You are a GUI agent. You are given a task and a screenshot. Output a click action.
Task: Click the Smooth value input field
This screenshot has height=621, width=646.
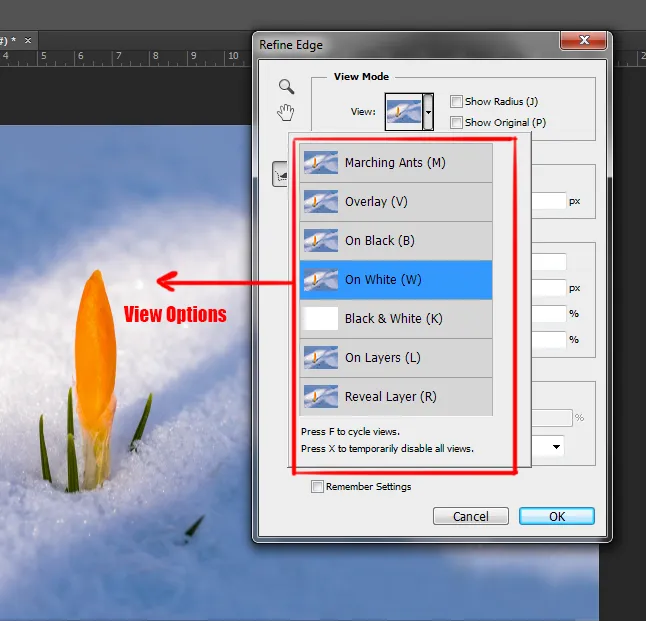click(549, 262)
